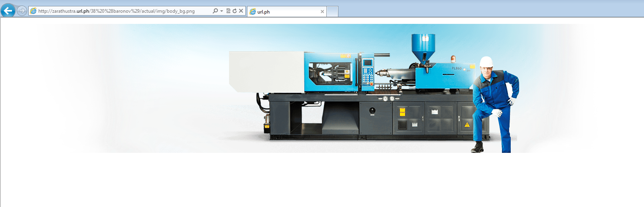
Task: Refresh the page with the Refresh icon
Action: click(235, 11)
